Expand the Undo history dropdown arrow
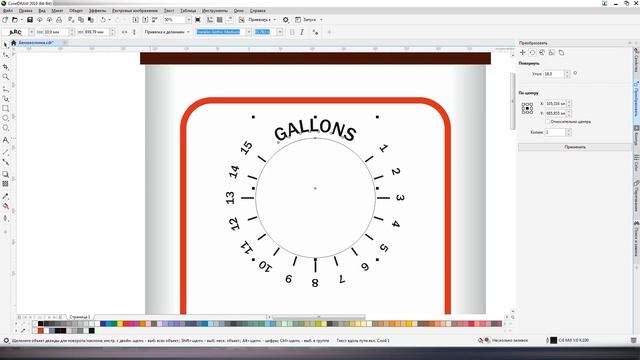 pyautogui.click(x=109, y=20)
